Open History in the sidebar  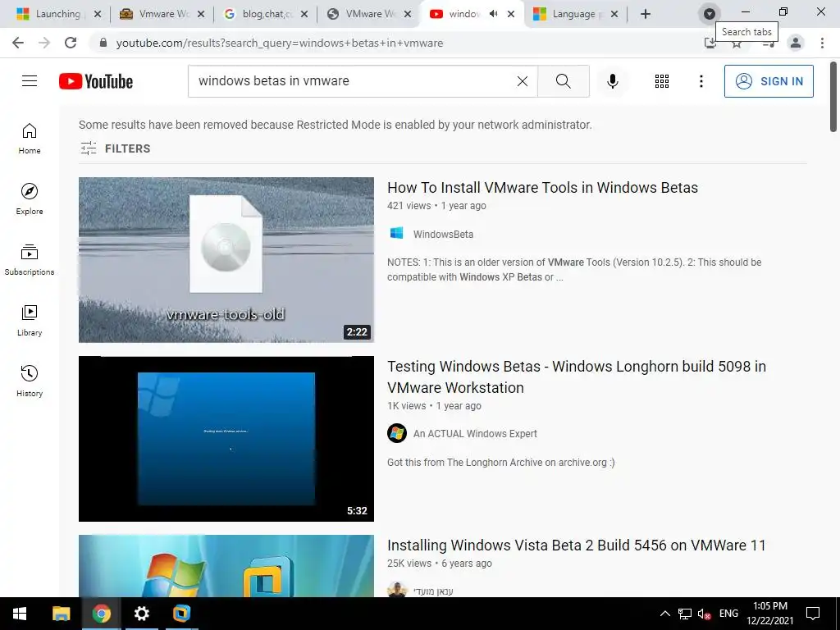pos(30,381)
